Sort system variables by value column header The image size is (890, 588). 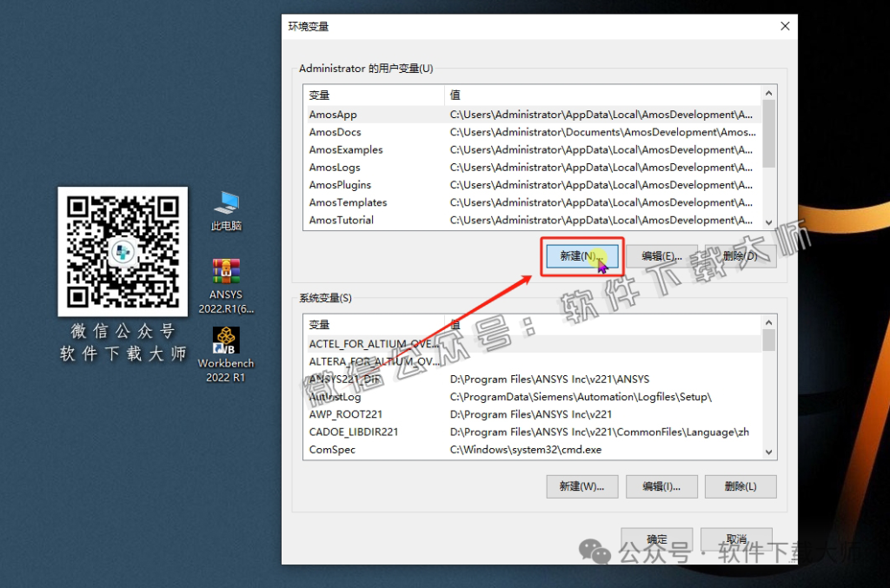tap(600, 325)
